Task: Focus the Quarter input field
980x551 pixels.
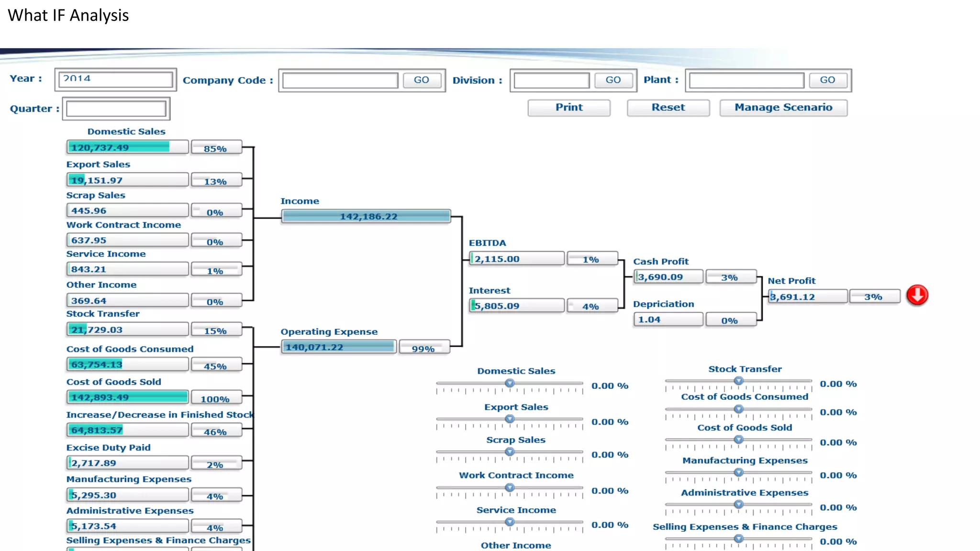Action: (116, 109)
